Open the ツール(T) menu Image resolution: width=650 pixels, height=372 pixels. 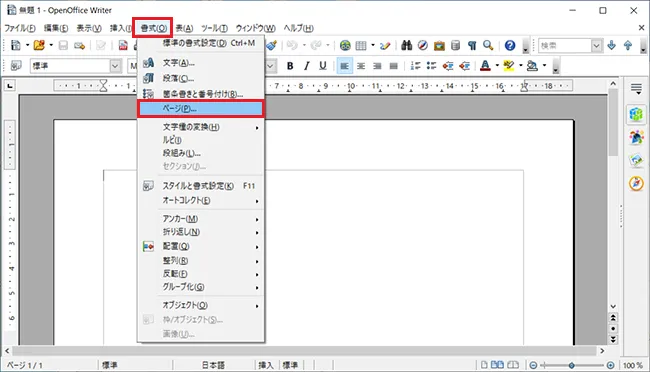click(x=214, y=28)
